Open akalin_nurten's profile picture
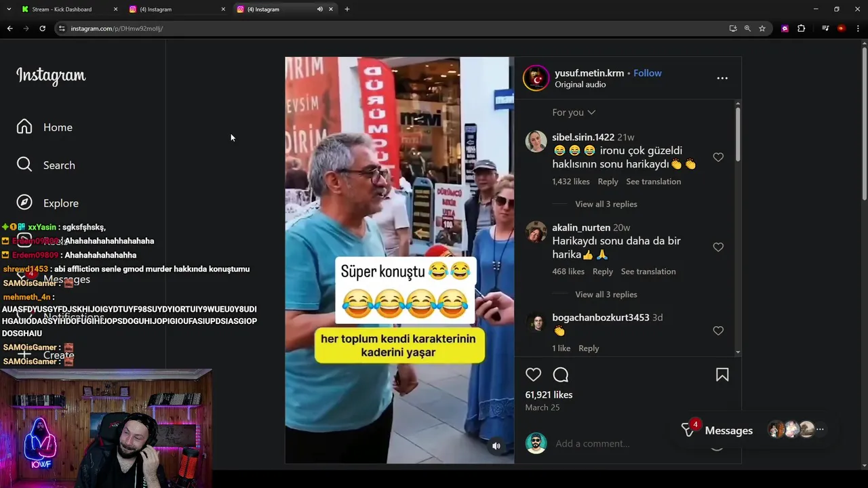 coord(536,232)
